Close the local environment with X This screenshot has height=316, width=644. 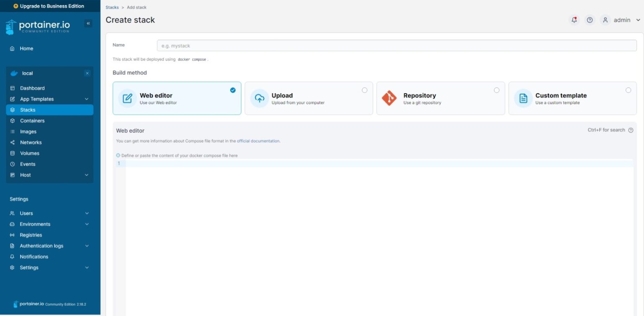pyautogui.click(x=87, y=73)
